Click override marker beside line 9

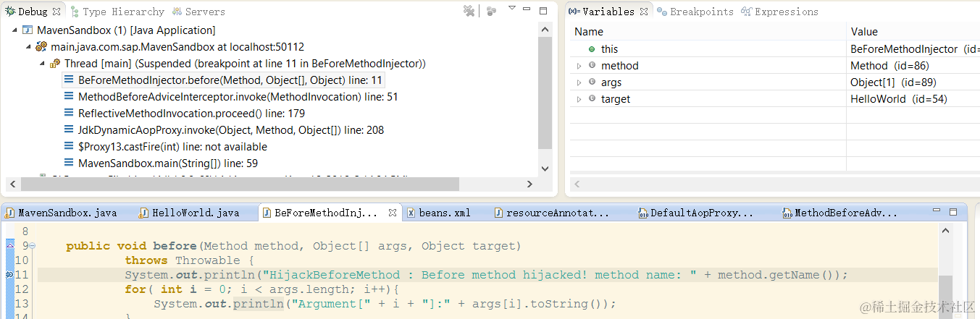pos(9,246)
